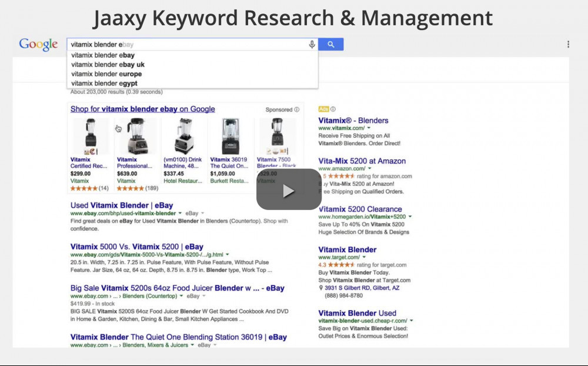
Task: Click the '4.3 rating for target.com' stars
Action: [x=341, y=265]
